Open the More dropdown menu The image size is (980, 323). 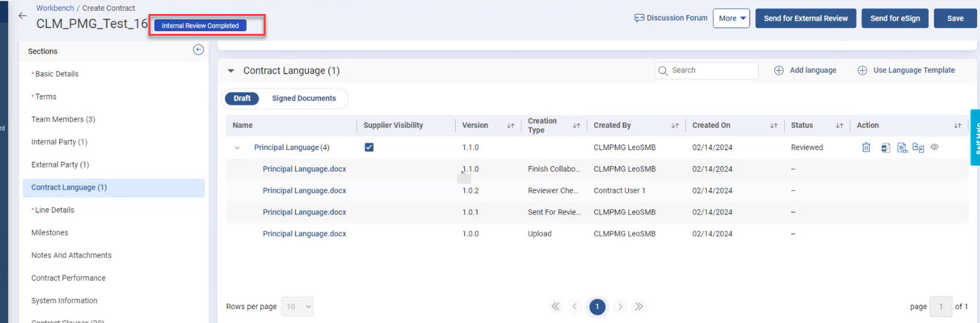pyautogui.click(x=733, y=19)
